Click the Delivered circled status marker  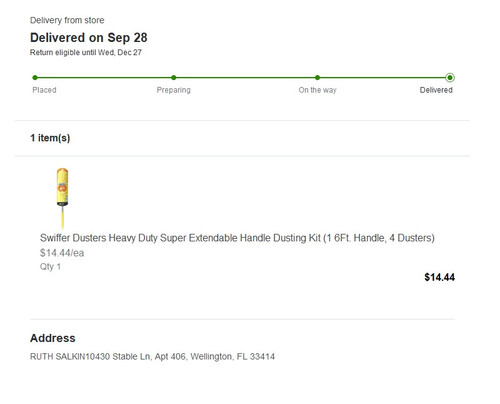point(450,78)
